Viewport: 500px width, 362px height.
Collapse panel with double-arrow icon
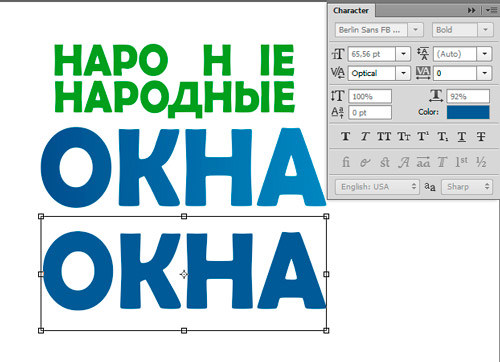[x=471, y=11]
